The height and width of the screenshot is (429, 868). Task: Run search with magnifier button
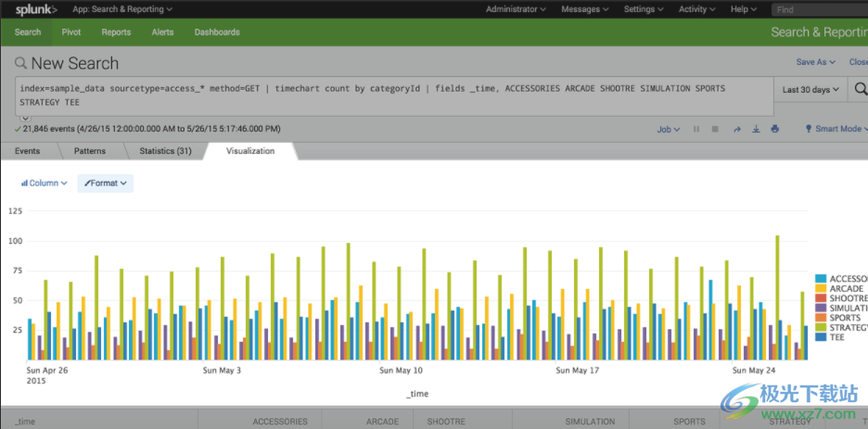pos(861,89)
